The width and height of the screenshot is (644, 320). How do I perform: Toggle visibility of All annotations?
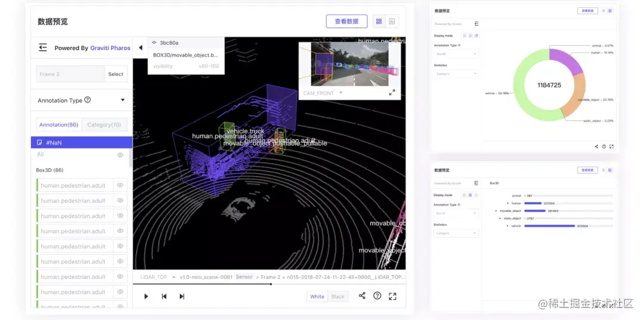point(120,155)
